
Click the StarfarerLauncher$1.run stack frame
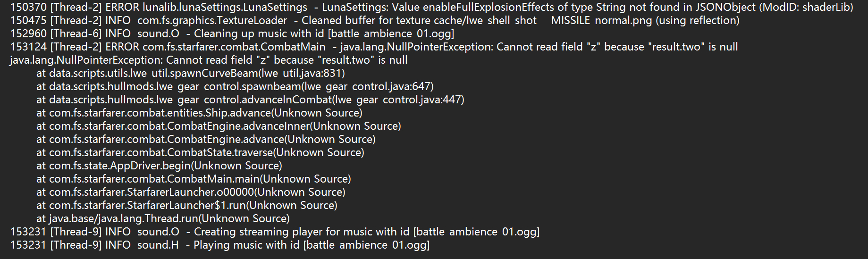187,206
